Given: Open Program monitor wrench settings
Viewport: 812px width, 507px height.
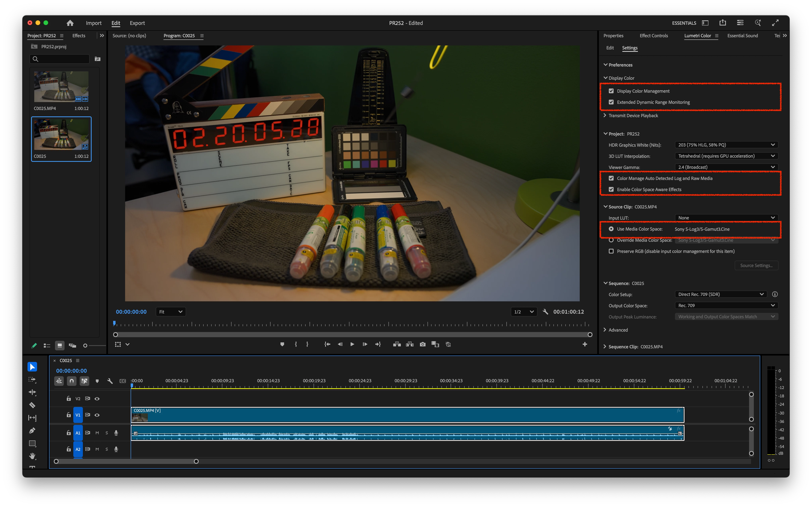Looking at the screenshot, I should [545, 312].
